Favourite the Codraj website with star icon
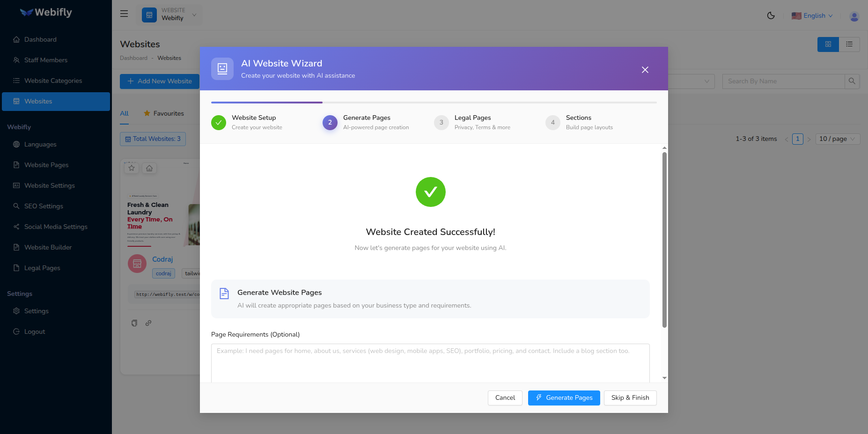 tap(131, 168)
